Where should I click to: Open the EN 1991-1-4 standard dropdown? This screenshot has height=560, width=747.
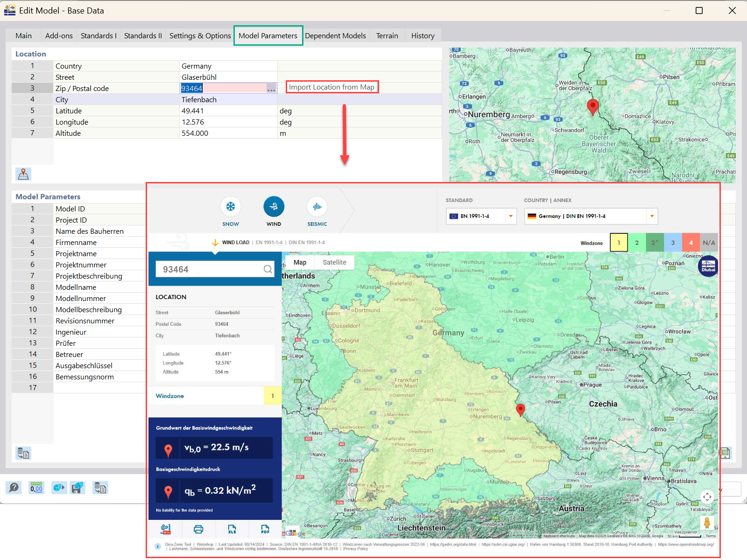(x=510, y=216)
